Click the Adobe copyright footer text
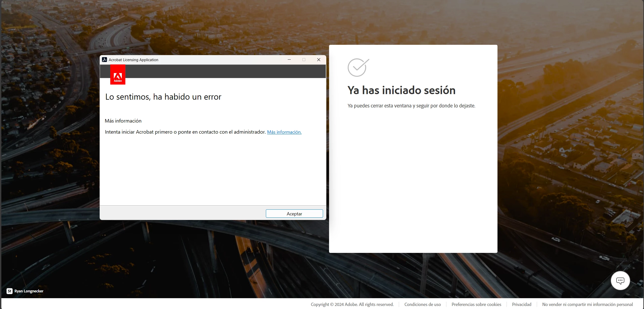This screenshot has height=309, width=644. point(352,304)
